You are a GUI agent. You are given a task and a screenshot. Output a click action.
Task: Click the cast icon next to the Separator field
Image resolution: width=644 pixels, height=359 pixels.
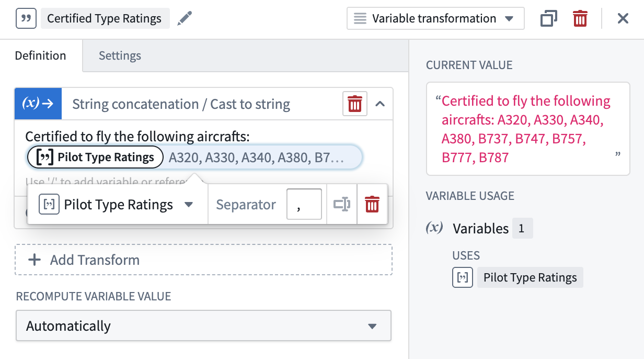[341, 204]
